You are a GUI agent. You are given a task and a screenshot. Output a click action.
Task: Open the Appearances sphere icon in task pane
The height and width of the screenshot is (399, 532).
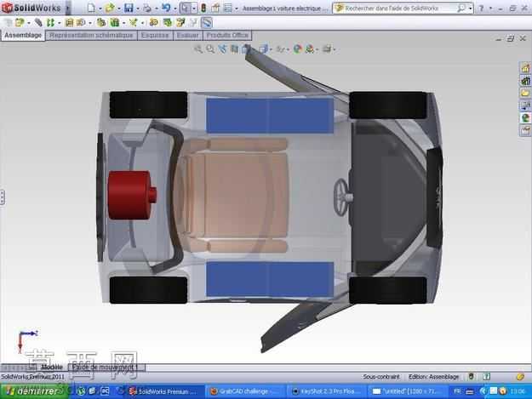pos(525,118)
